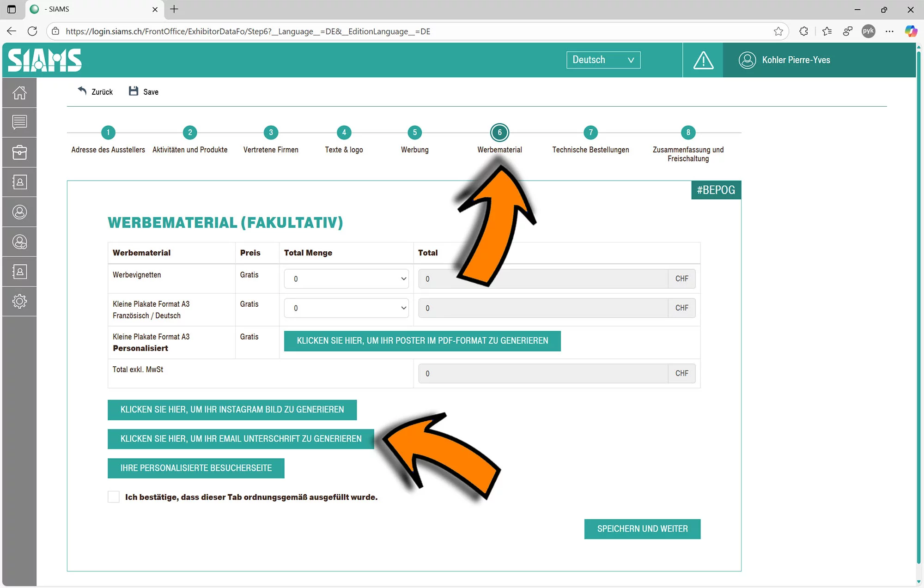Click the warning triangle alert icon
924x588 pixels.
(x=703, y=60)
